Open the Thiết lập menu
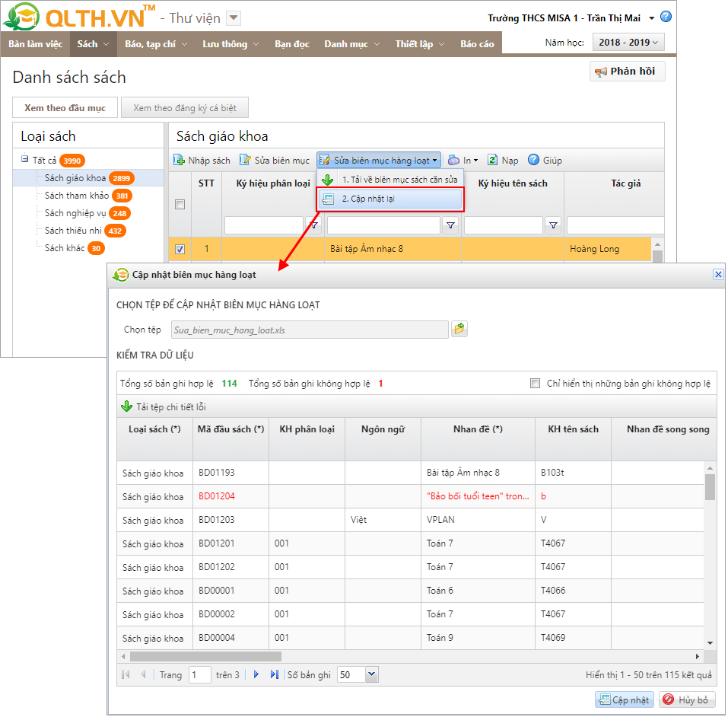This screenshot has height=717, width=728. click(420, 44)
